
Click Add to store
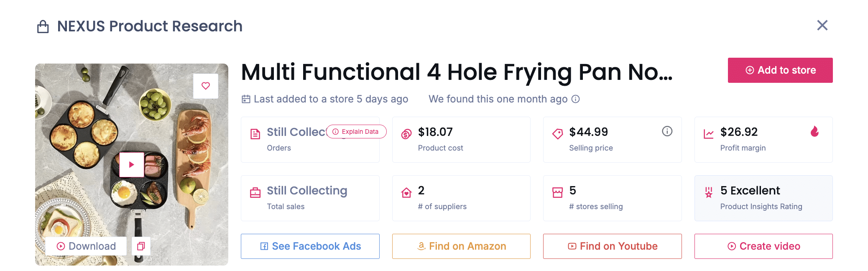pyautogui.click(x=780, y=70)
